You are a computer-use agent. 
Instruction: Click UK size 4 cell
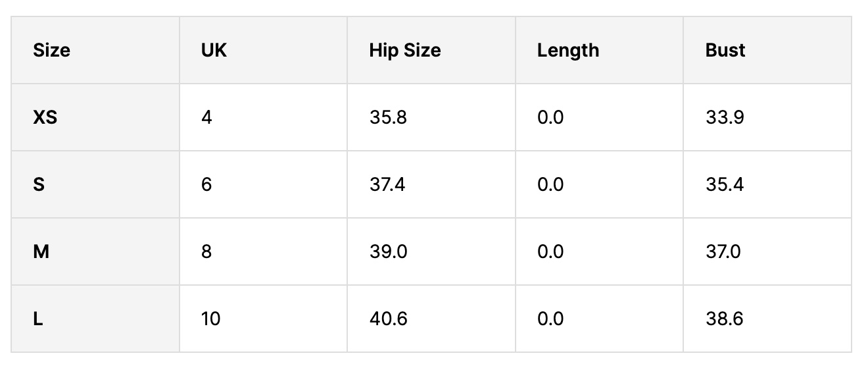[206, 118]
